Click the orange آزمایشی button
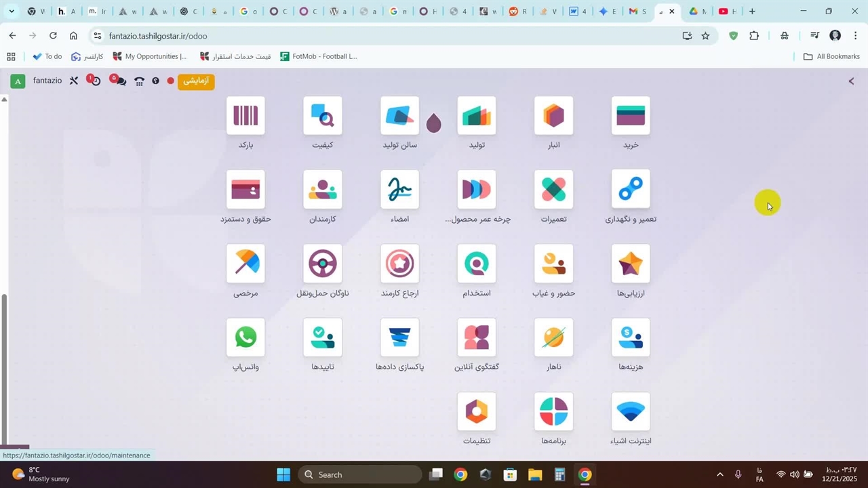Viewport: 868px width, 488px height. tap(195, 81)
